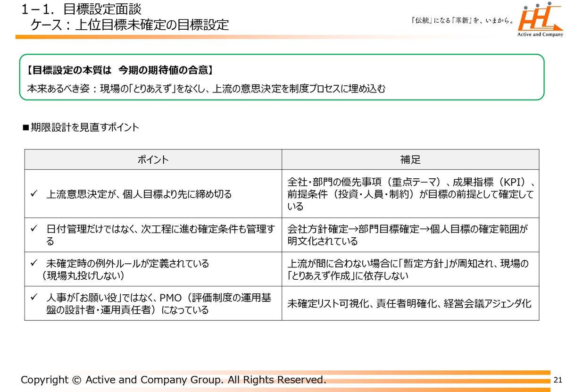Image resolution: width=566 pixels, height=392 pixels.
Task: Click the bold heading 【目標設定の本質は 今期の期待値の合意】
Action: [x=120, y=70]
